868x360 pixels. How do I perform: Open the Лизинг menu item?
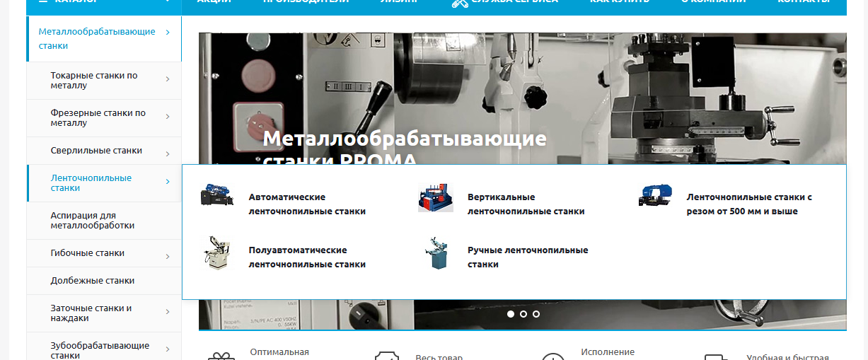tap(398, 2)
